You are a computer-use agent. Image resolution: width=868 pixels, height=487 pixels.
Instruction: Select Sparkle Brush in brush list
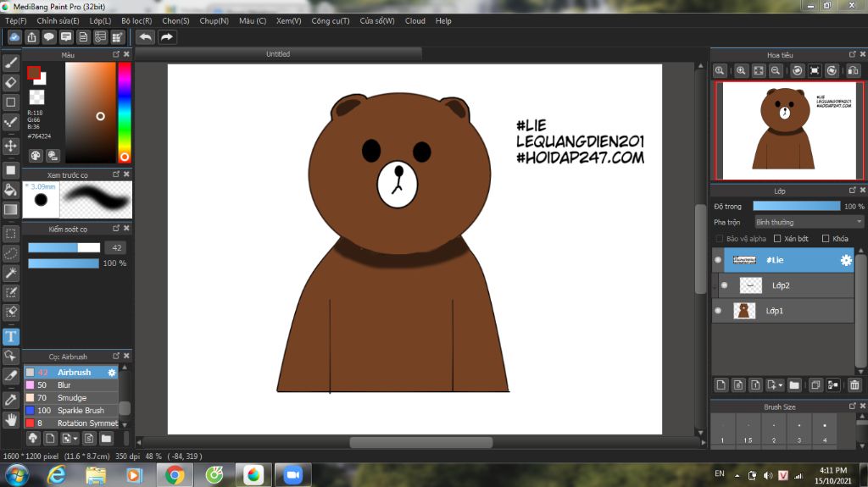[71, 411]
